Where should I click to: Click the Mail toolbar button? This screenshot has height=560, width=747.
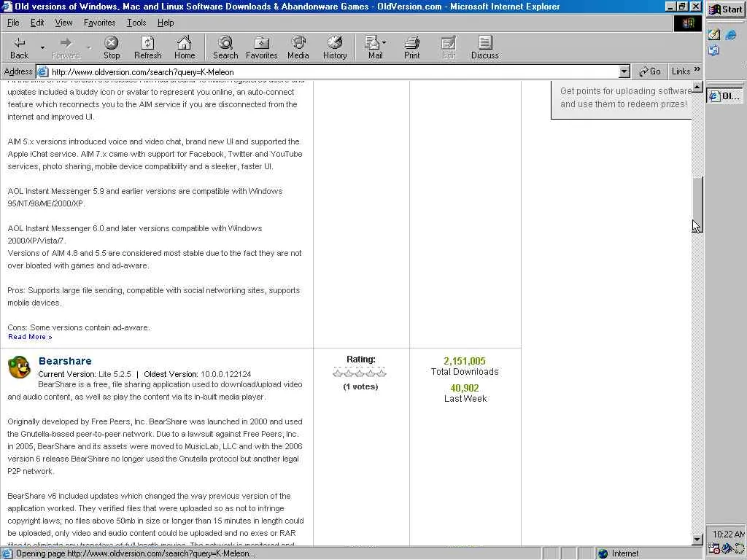[375, 47]
